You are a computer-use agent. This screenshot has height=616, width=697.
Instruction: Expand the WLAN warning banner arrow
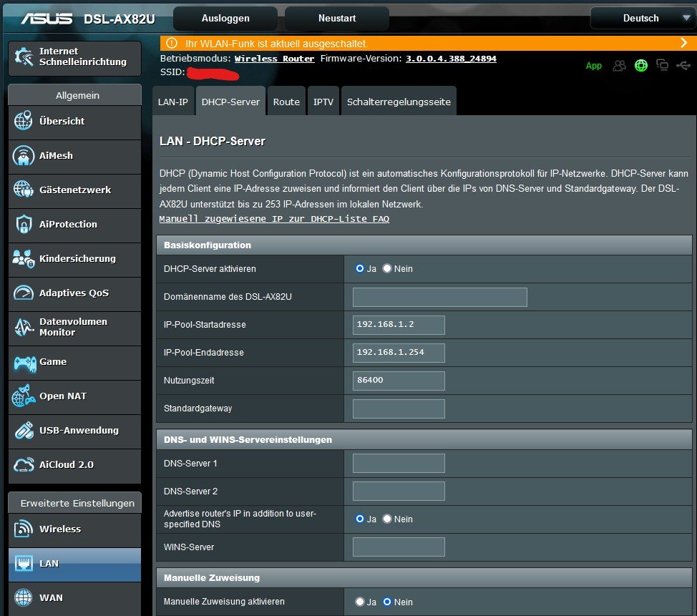click(683, 43)
